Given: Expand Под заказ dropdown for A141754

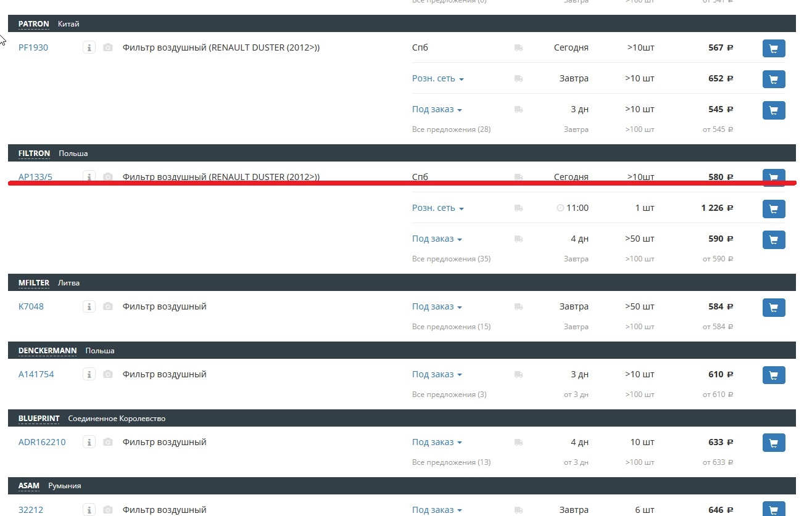Looking at the screenshot, I should pyautogui.click(x=437, y=374).
